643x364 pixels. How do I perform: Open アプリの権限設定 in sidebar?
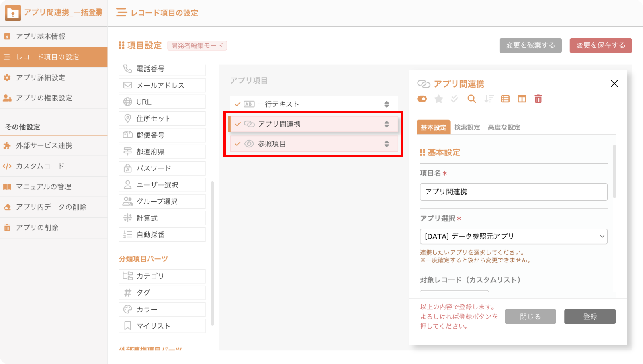pos(54,98)
